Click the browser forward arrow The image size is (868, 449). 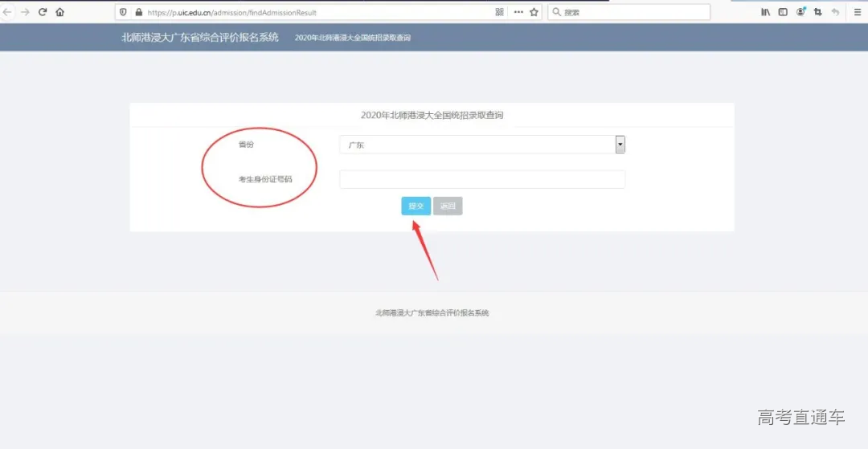click(x=25, y=12)
